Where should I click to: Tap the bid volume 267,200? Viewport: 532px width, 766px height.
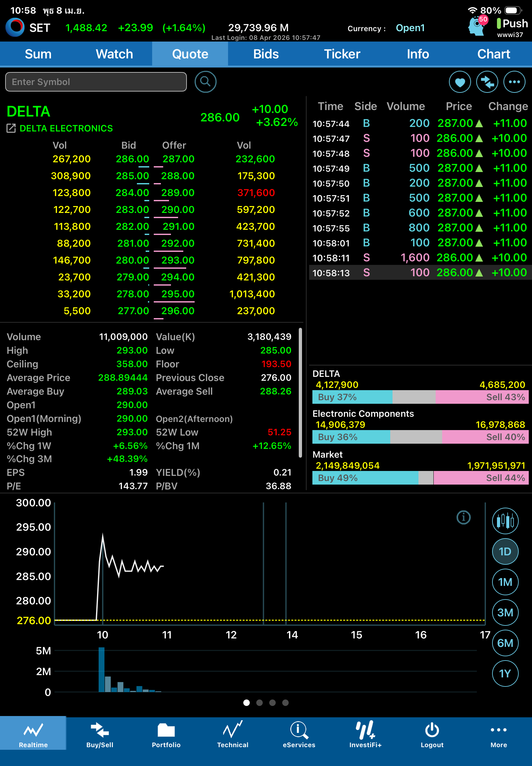tap(72, 159)
